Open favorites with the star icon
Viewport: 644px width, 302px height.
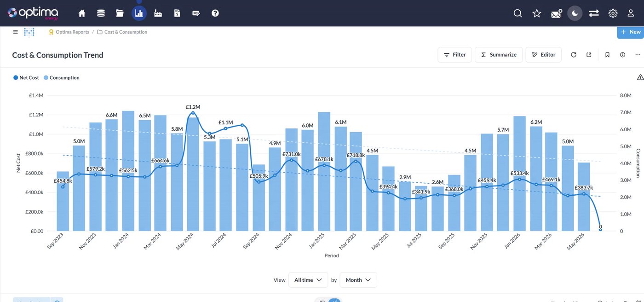coord(537,13)
